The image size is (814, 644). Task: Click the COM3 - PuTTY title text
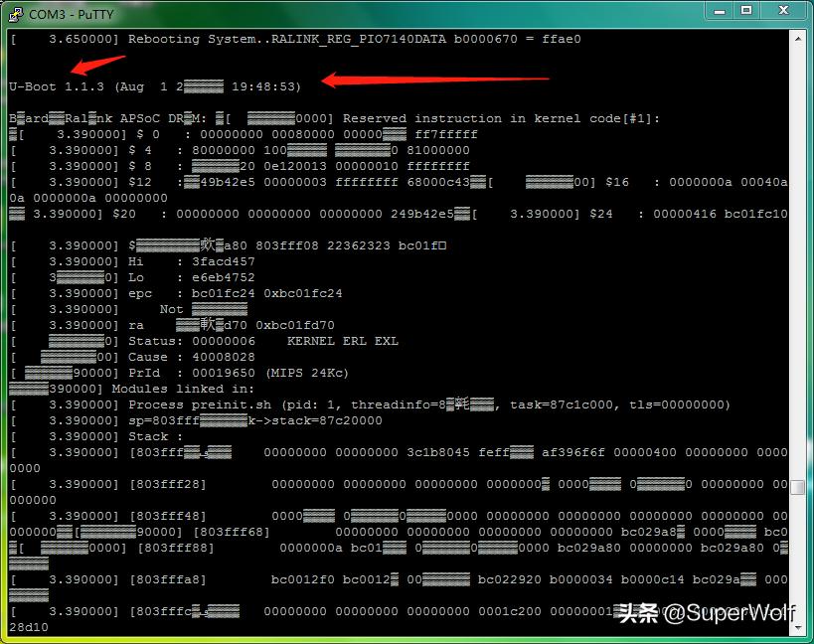point(72,15)
